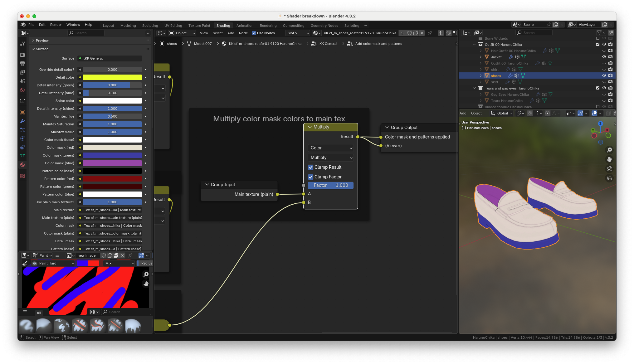
Task: Open the Slot 9 material slot dropdown
Action: (298, 33)
